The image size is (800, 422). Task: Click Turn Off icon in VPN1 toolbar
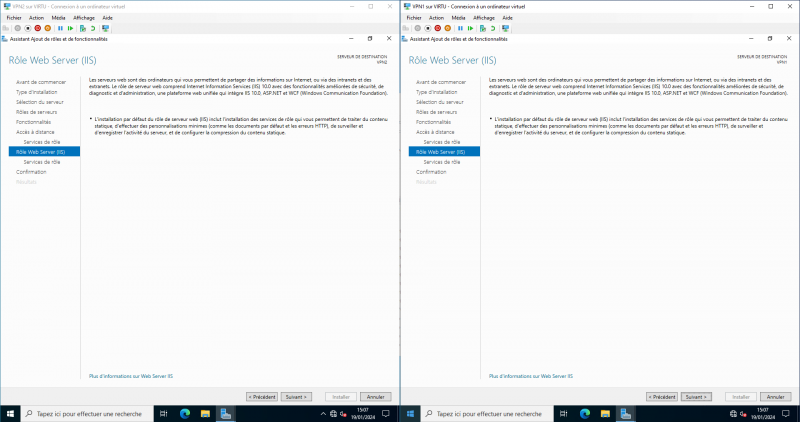[428, 29]
